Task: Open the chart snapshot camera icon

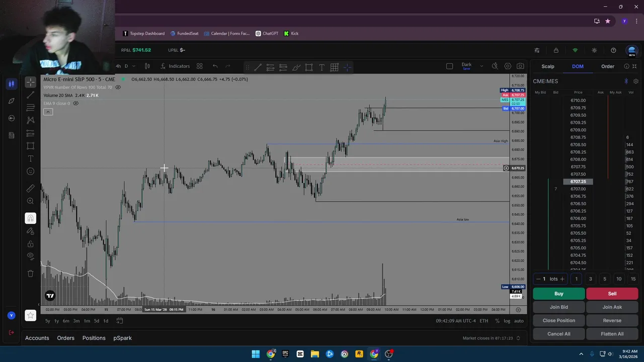Action: [520, 66]
